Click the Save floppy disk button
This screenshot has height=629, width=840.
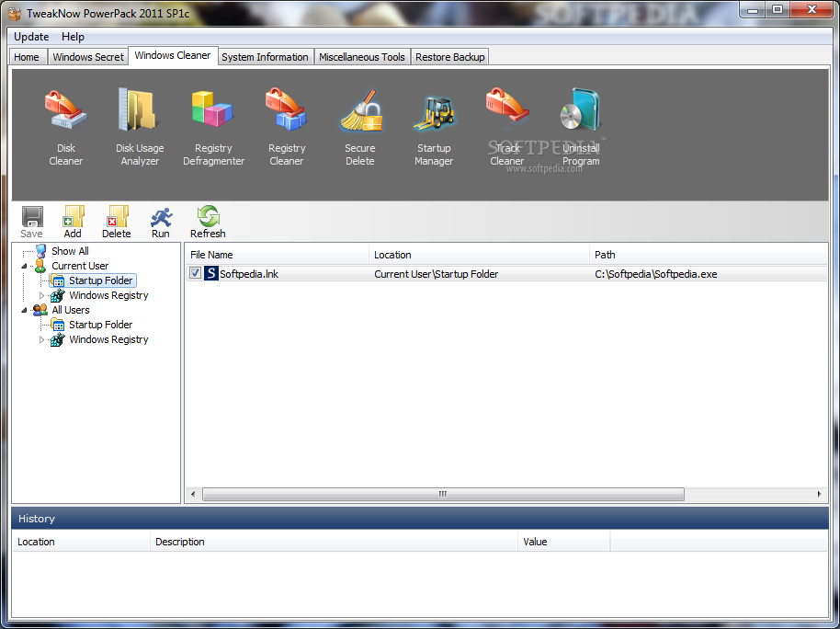[31, 222]
